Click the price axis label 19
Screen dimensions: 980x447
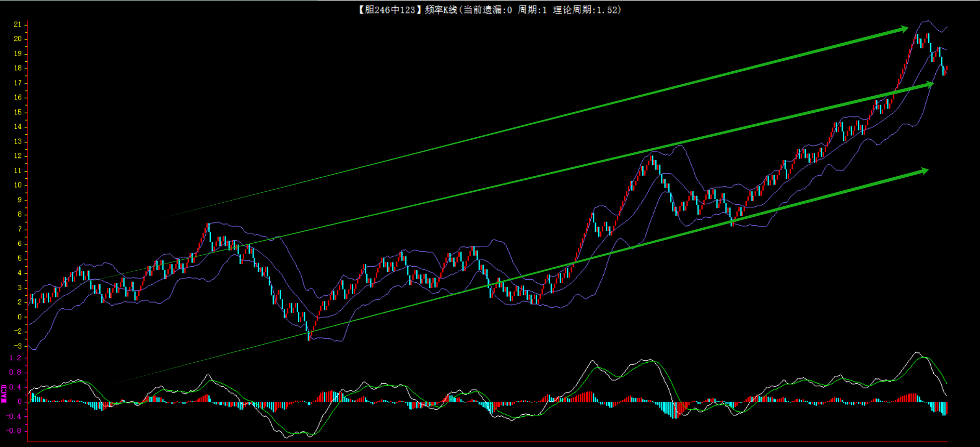pos(18,54)
